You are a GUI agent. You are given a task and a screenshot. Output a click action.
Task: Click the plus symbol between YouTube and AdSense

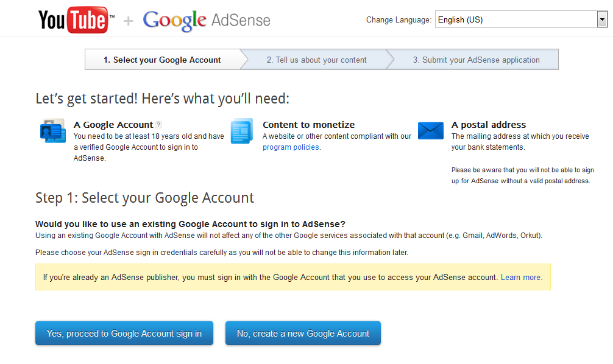point(128,19)
